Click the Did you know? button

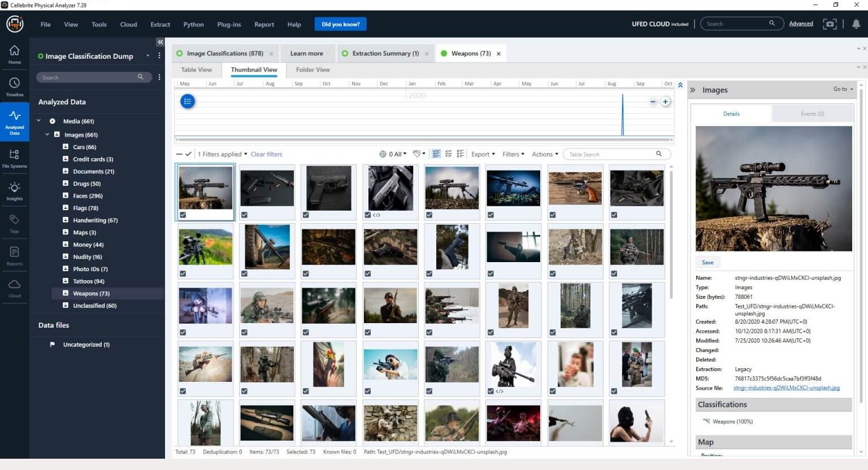[x=340, y=24]
